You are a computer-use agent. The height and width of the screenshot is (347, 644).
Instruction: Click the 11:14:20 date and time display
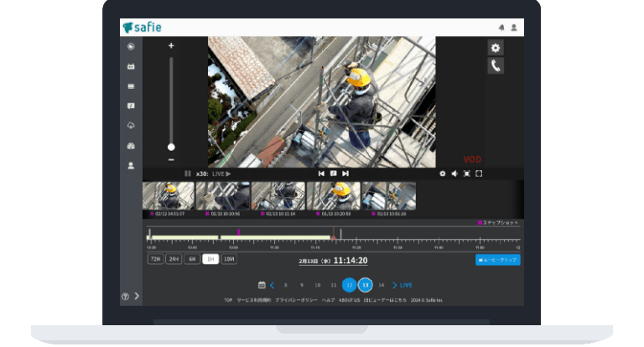(x=333, y=261)
